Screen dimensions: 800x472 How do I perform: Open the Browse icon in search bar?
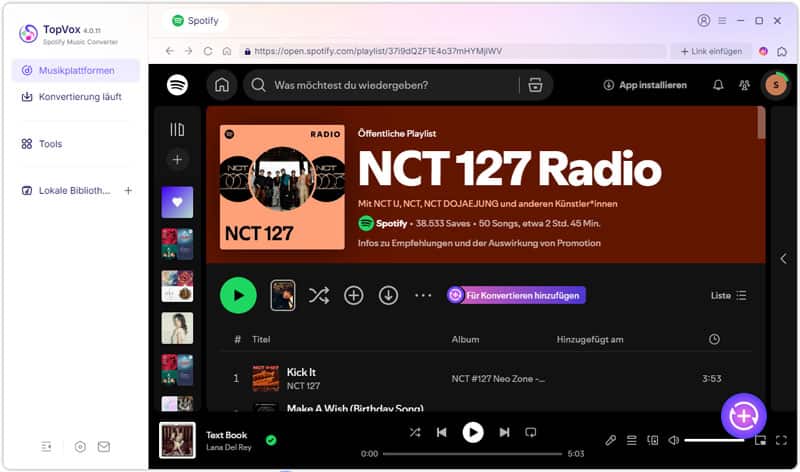pyautogui.click(x=535, y=85)
